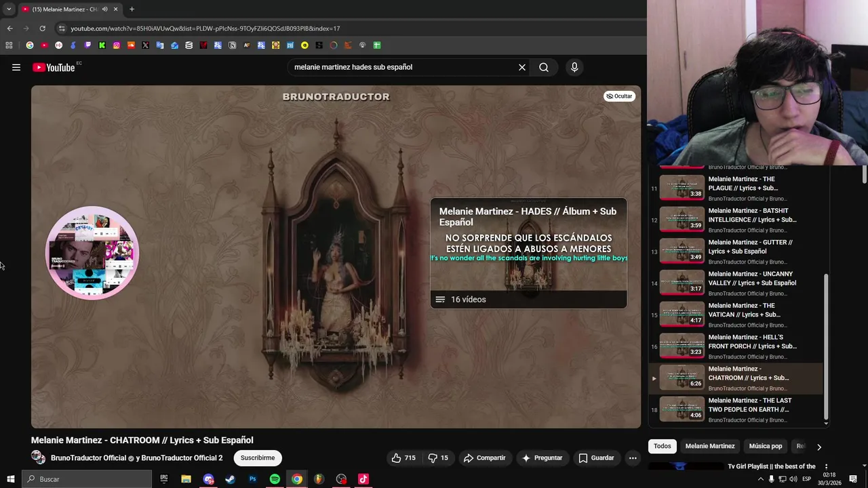Open the YouTube guide hamburger menu

click(x=16, y=67)
